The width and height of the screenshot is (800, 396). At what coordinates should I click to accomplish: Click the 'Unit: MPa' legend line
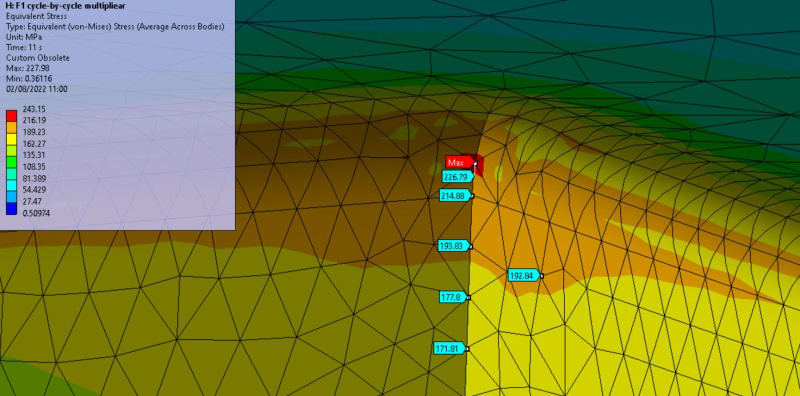click(x=24, y=37)
